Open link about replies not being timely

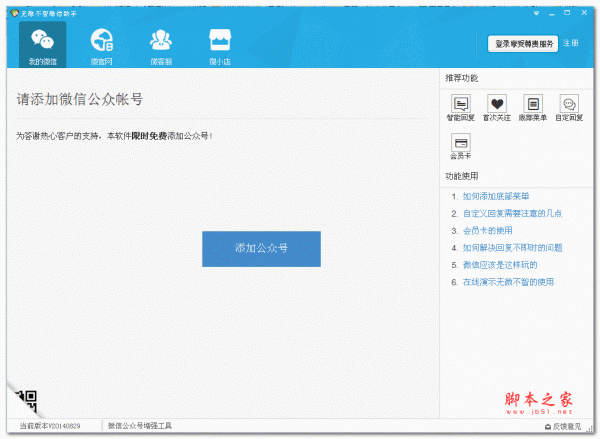point(512,248)
